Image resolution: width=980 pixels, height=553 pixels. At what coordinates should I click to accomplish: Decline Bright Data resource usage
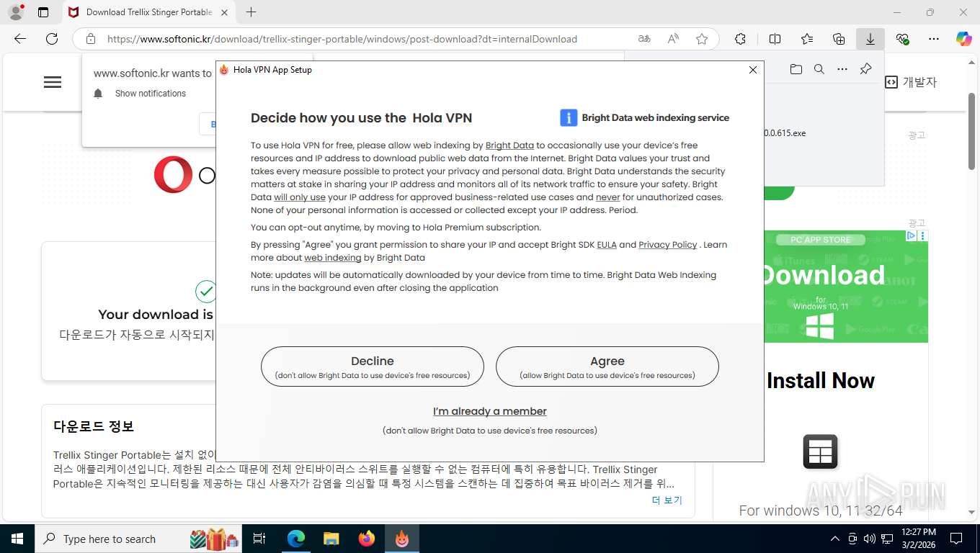pyautogui.click(x=373, y=367)
